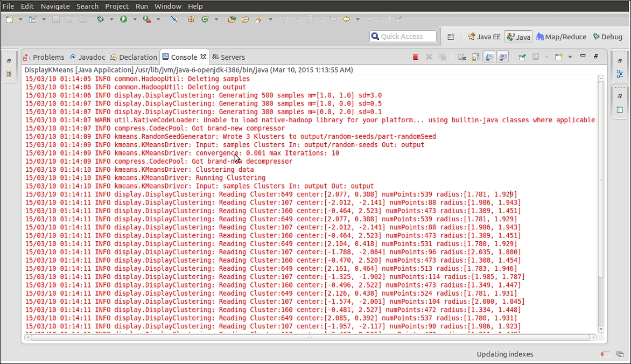Switch to the Problems tab
The height and width of the screenshot is (364, 631).
(x=48, y=57)
